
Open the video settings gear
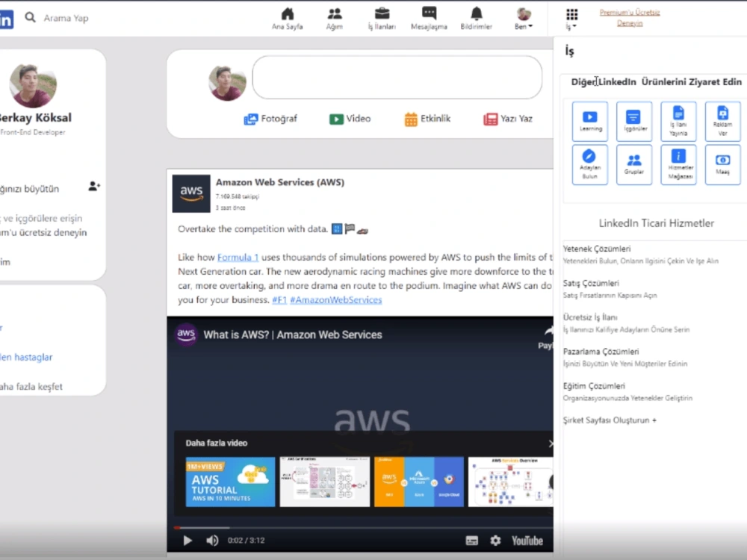coord(495,541)
